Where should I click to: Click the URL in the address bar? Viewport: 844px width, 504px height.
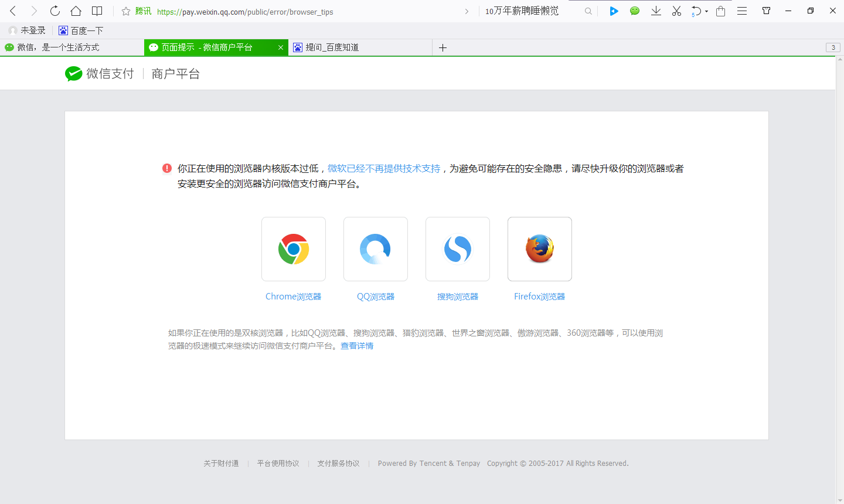tap(245, 12)
